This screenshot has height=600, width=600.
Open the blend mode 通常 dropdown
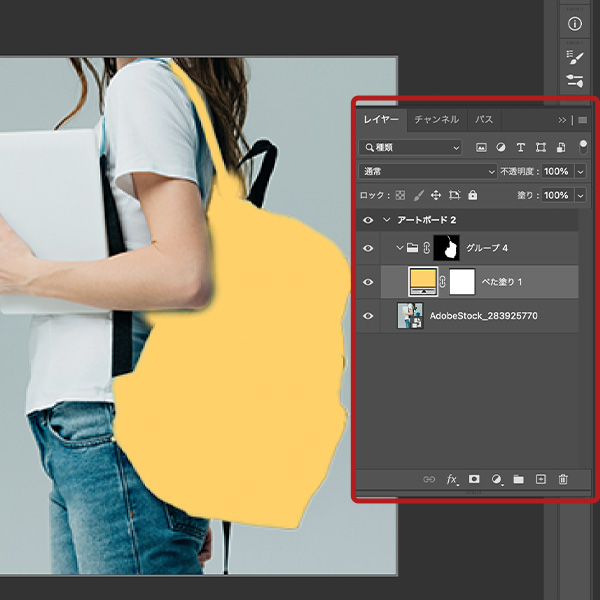pos(427,172)
